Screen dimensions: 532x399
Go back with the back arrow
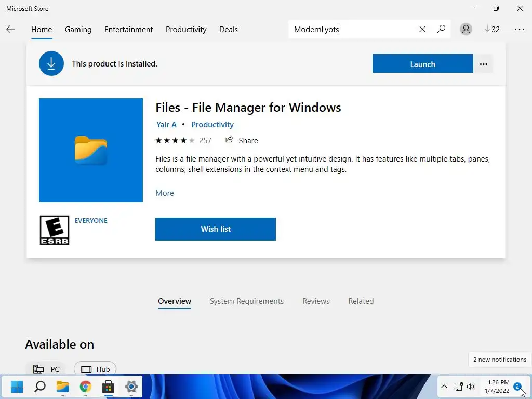tap(10, 29)
